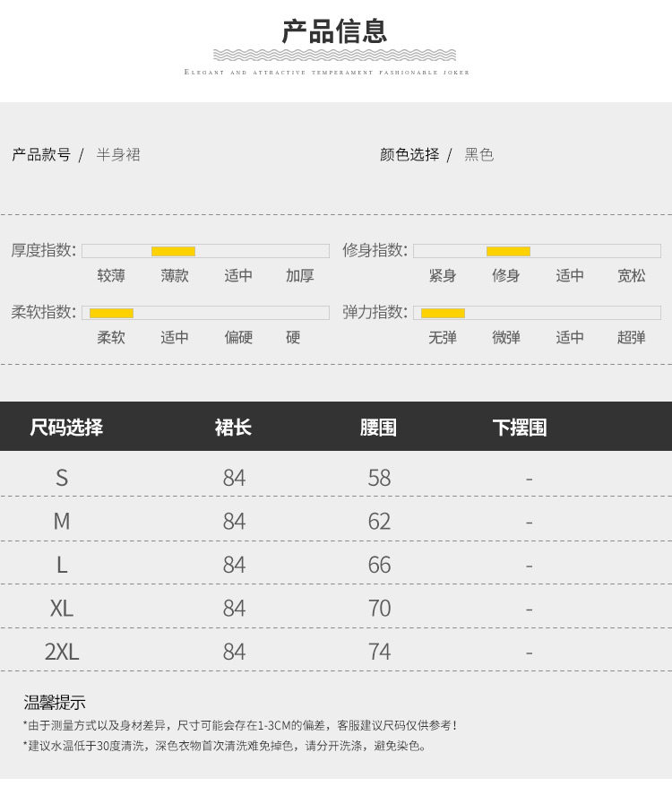Click the 裙长 column header
This screenshot has height=787, width=672.
(x=233, y=428)
